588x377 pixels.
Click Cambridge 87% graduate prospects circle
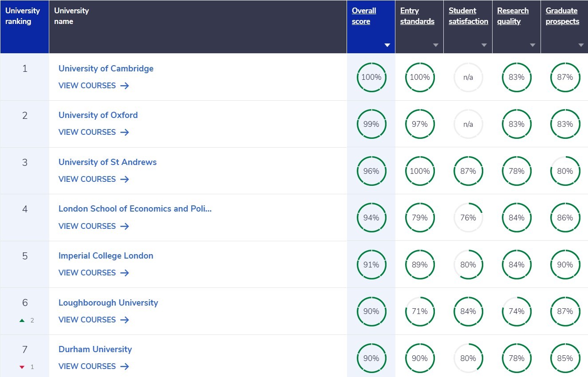coord(565,77)
